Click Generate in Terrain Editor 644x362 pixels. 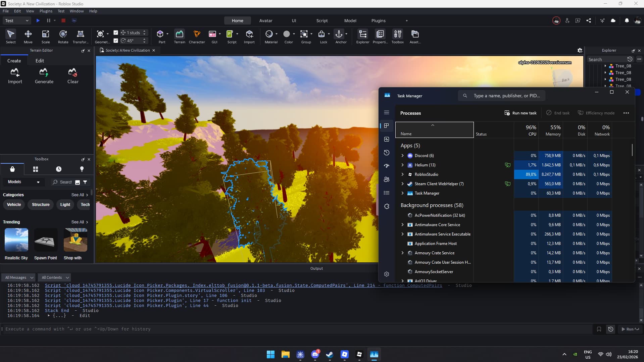point(44,76)
